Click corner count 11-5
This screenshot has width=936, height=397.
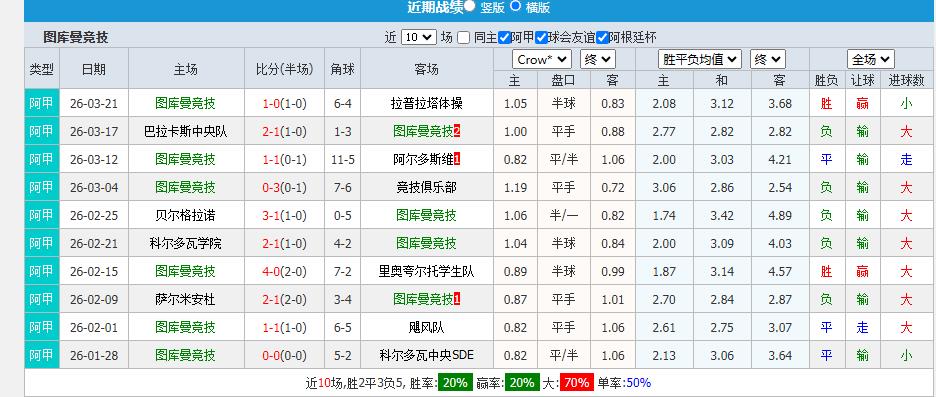[x=343, y=159]
